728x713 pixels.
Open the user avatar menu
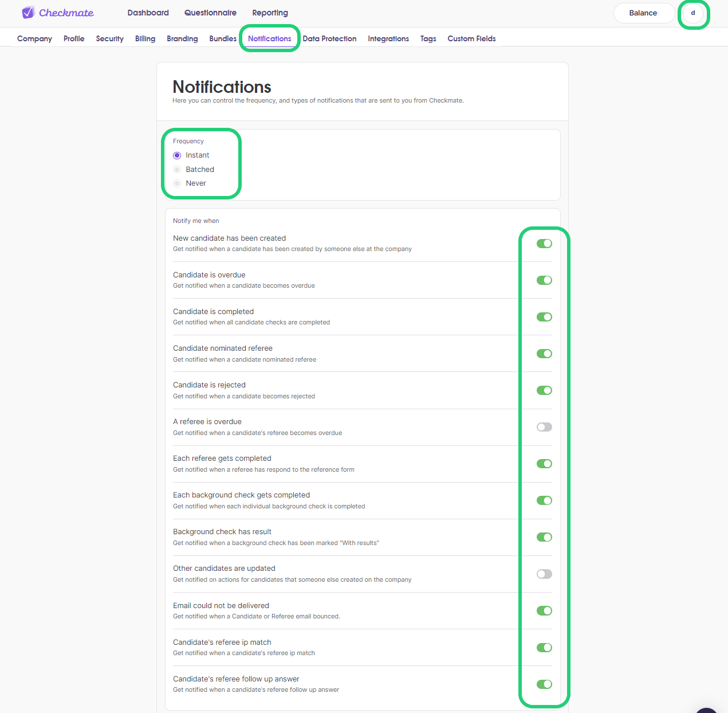[x=693, y=13]
